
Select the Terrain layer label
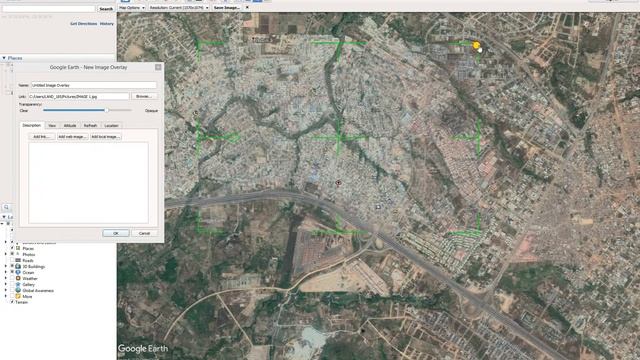(22, 302)
